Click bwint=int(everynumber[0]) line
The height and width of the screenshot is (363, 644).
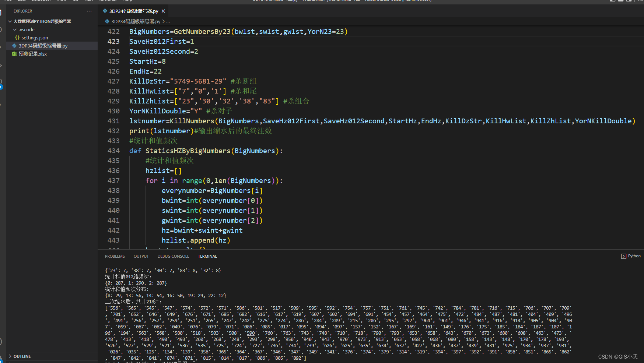coord(212,201)
